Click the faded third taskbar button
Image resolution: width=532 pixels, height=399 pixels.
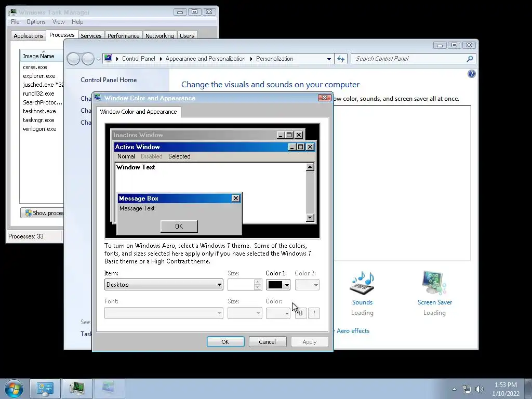pos(109,389)
